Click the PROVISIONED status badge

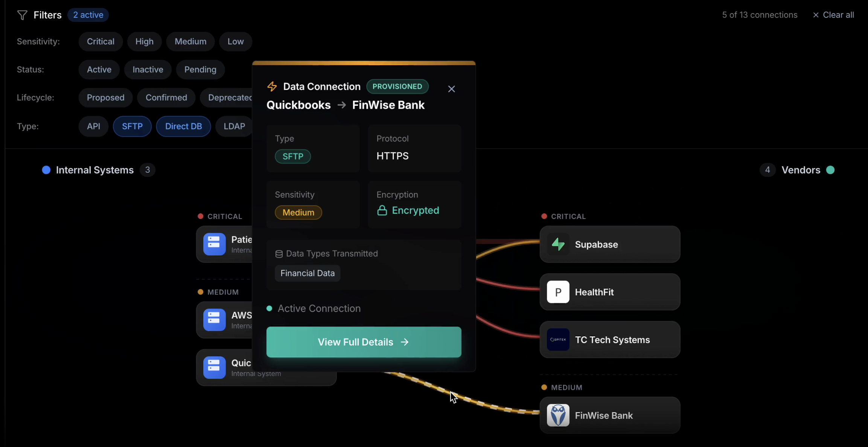click(x=397, y=87)
